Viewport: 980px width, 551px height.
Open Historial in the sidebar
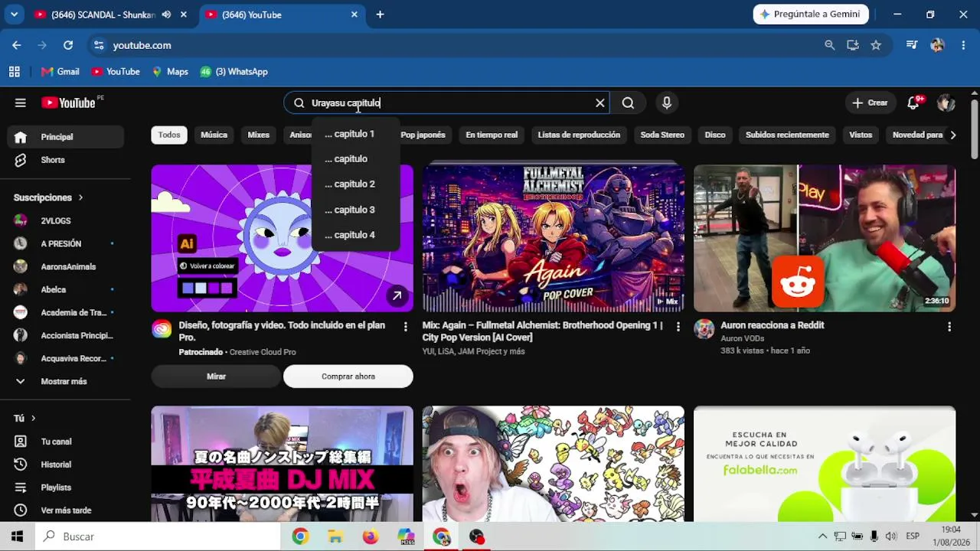(65, 465)
